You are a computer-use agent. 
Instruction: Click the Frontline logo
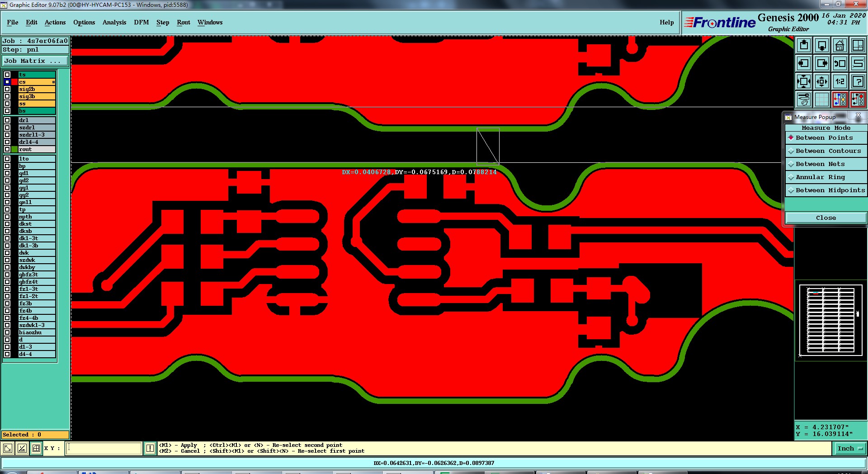pos(720,22)
